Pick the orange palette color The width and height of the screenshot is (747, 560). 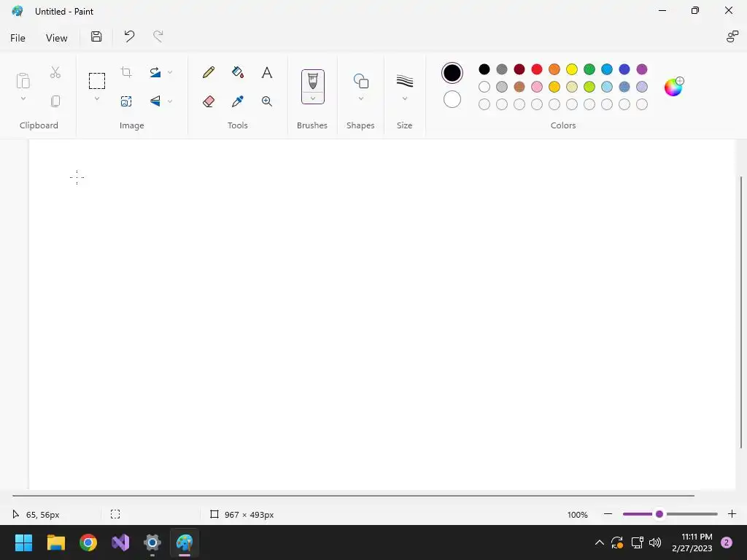pyautogui.click(x=554, y=69)
